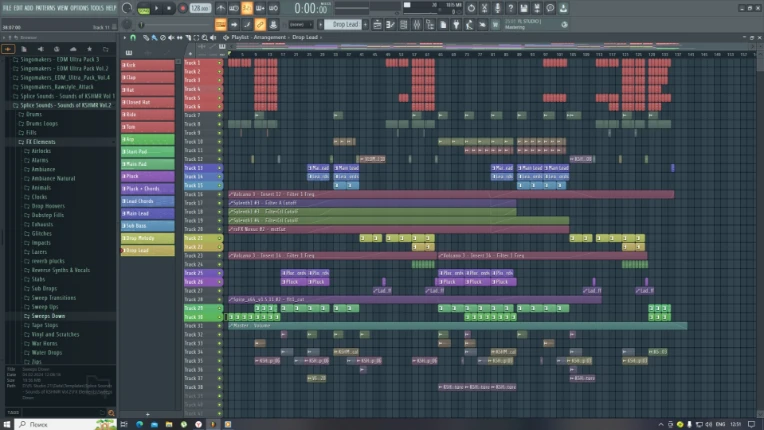Open the TOOLS menu
This screenshot has width=764, height=430.
[x=97, y=8]
